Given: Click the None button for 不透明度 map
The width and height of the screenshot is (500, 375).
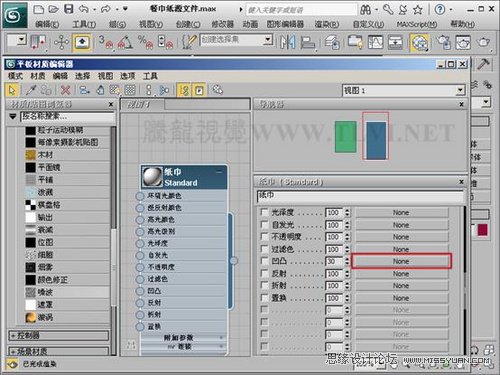Looking at the screenshot, I should coord(401,237).
